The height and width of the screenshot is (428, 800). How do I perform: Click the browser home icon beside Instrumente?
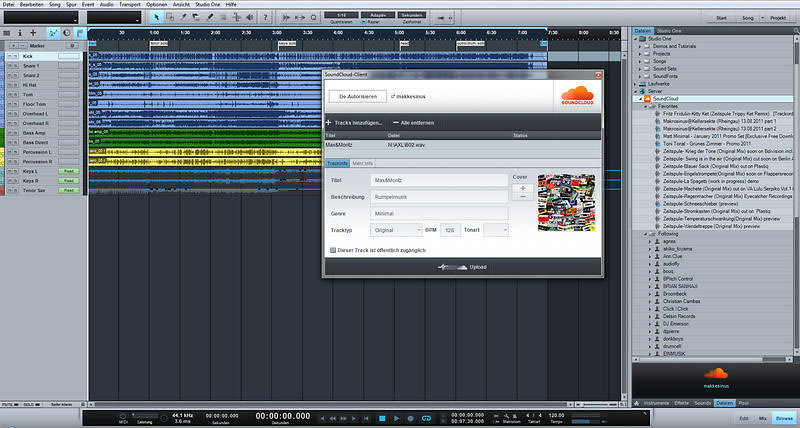(637, 403)
